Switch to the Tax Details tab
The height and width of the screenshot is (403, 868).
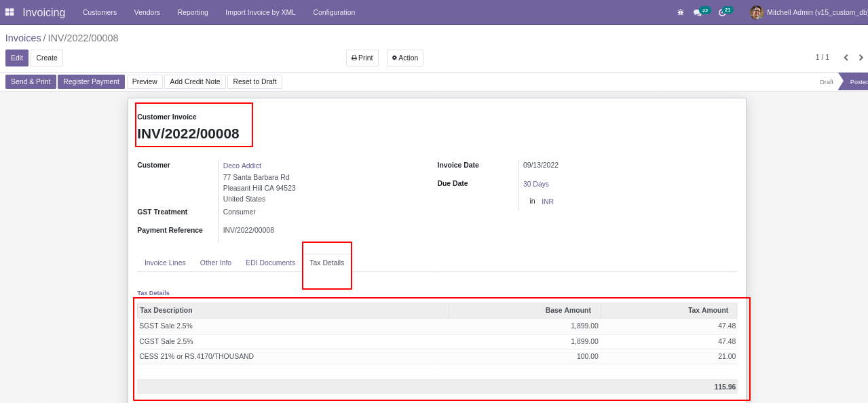tap(327, 263)
